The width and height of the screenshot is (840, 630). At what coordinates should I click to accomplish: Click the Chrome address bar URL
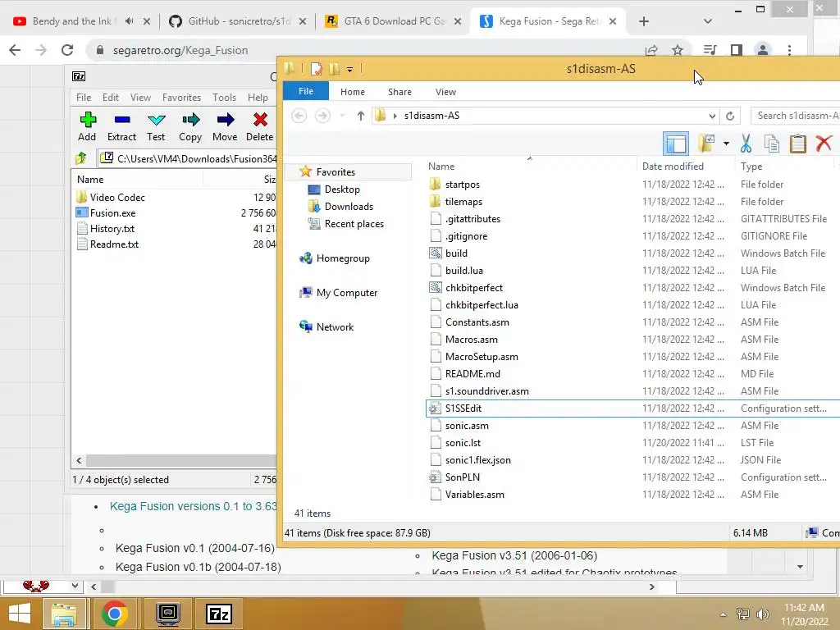pyautogui.click(x=180, y=50)
